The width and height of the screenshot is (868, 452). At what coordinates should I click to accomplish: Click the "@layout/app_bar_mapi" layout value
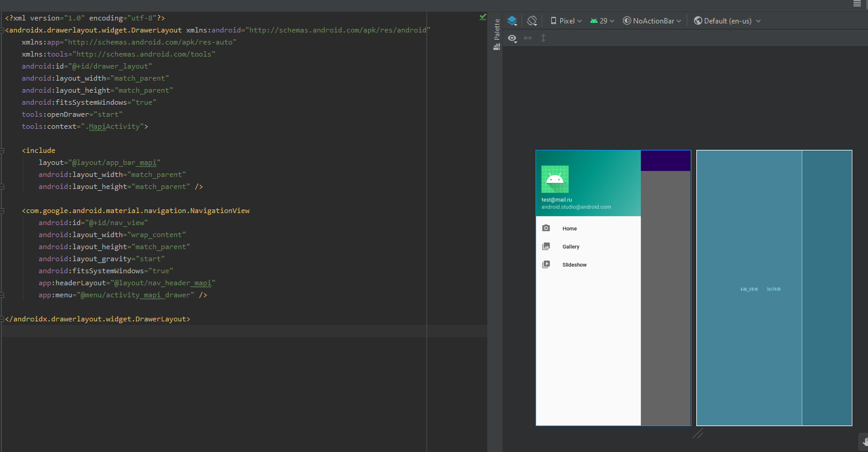(x=114, y=163)
